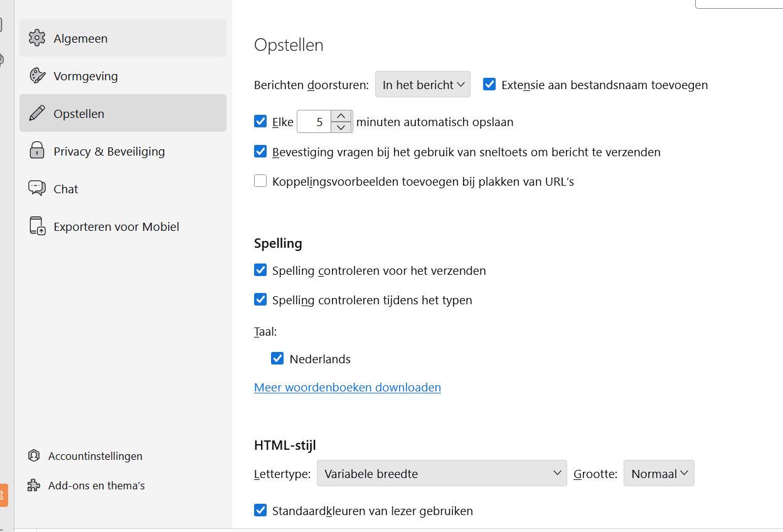Click the Accountinstellingen icon

(x=34, y=456)
